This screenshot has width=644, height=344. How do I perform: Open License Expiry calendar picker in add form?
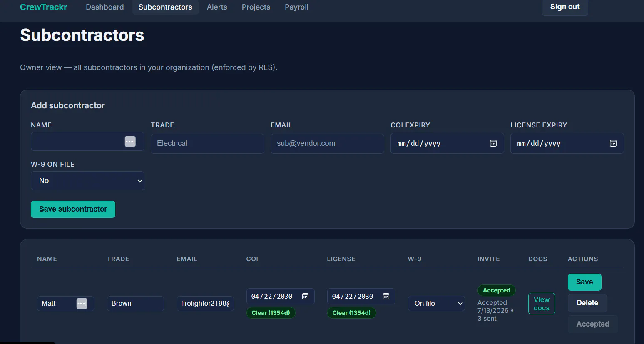[x=613, y=143]
